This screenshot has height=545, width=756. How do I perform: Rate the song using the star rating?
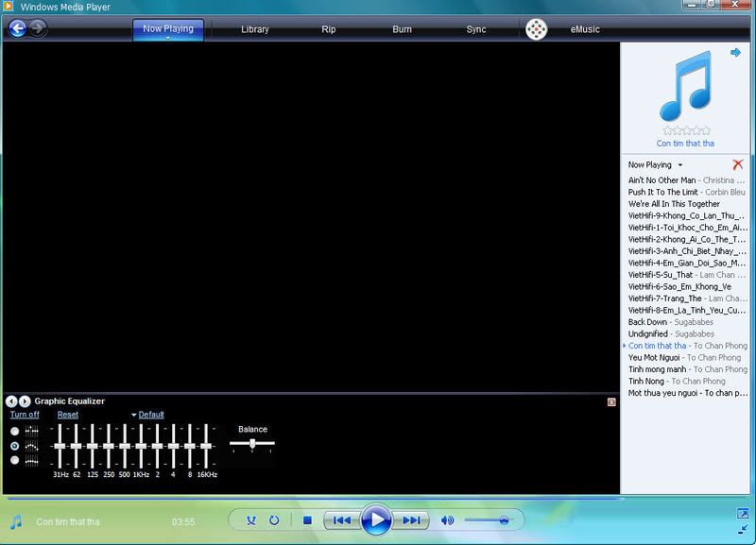[x=687, y=130]
